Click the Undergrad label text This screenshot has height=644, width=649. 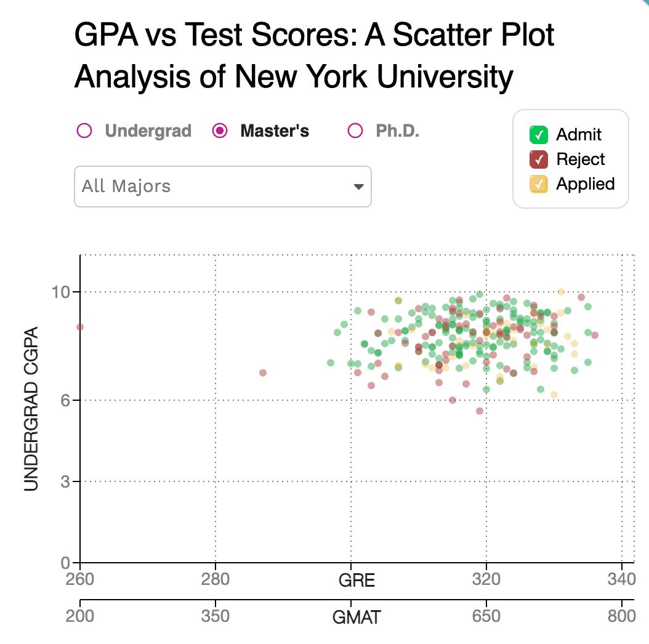tap(148, 131)
